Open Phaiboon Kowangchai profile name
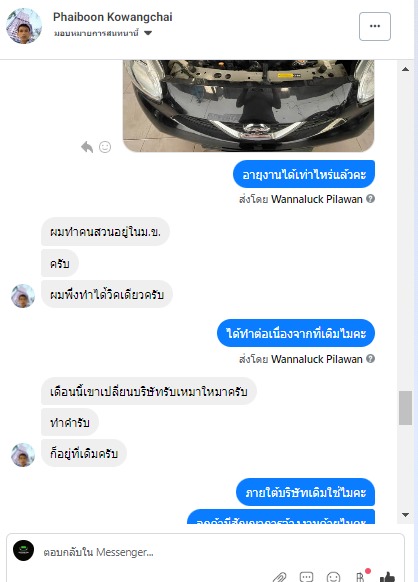This screenshot has height=582, width=418. point(112,17)
